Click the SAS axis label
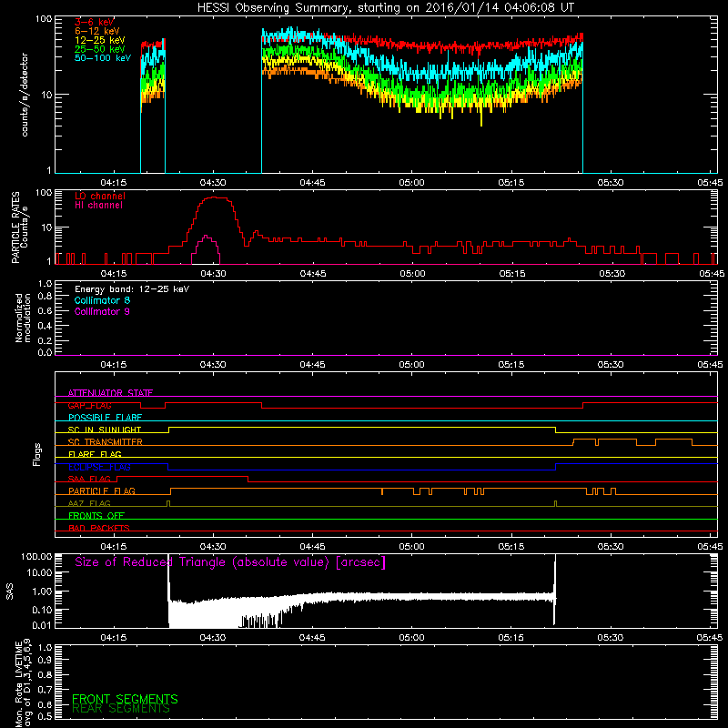The height and width of the screenshot is (728, 728). 10,591
